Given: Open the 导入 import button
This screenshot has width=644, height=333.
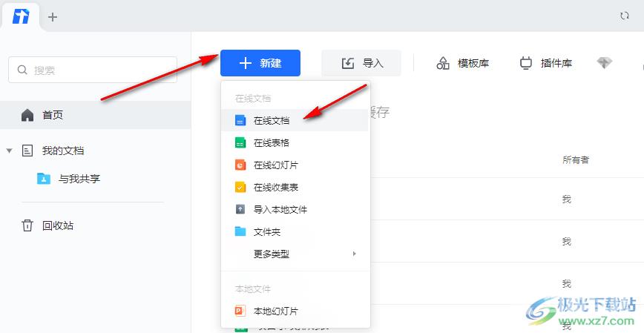Looking at the screenshot, I should click(x=361, y=63).
